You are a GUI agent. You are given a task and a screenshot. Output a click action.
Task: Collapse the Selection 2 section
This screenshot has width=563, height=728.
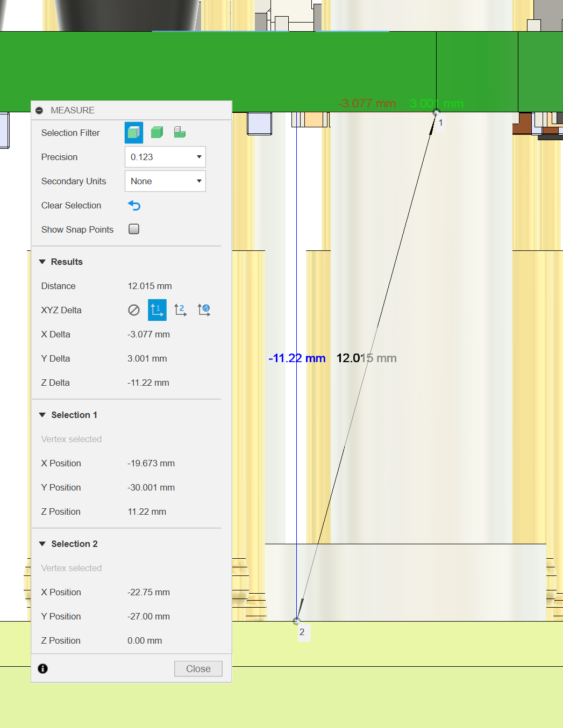[42, 544]
